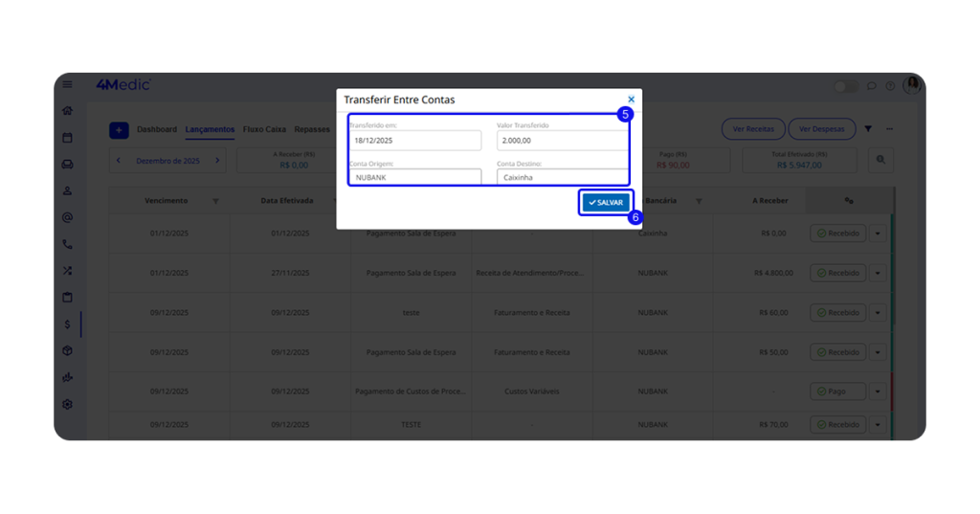
Task: Close the Transferir Entre Contas dialog
Action: (631, 100)
